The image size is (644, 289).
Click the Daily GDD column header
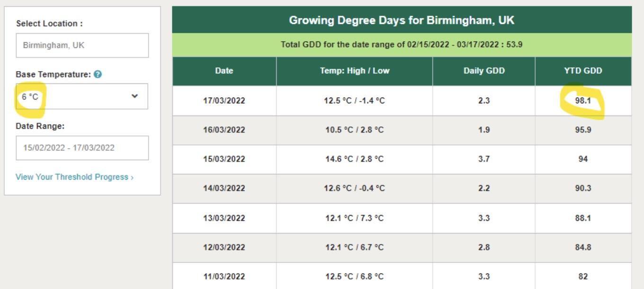tap(483, 71)
